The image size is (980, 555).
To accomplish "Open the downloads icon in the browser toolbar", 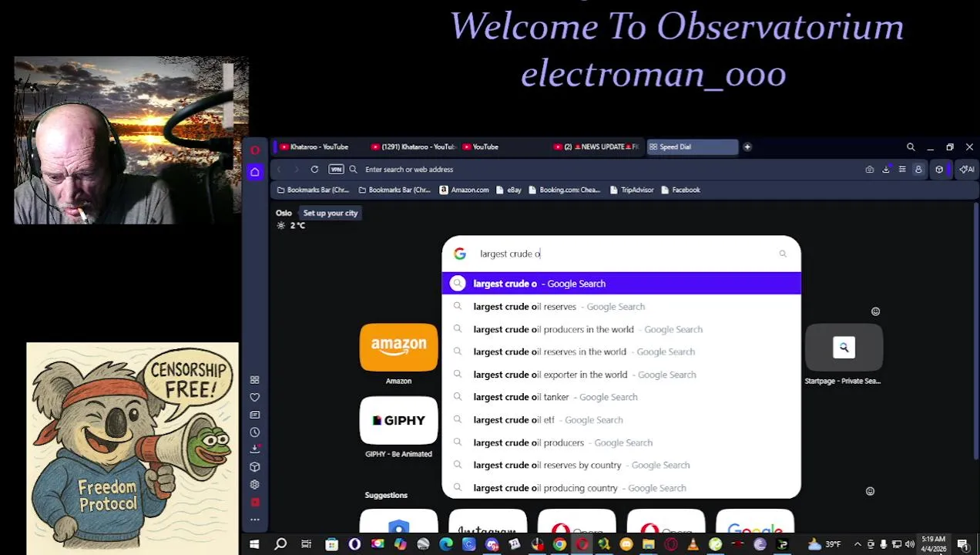I will point(886,170).
